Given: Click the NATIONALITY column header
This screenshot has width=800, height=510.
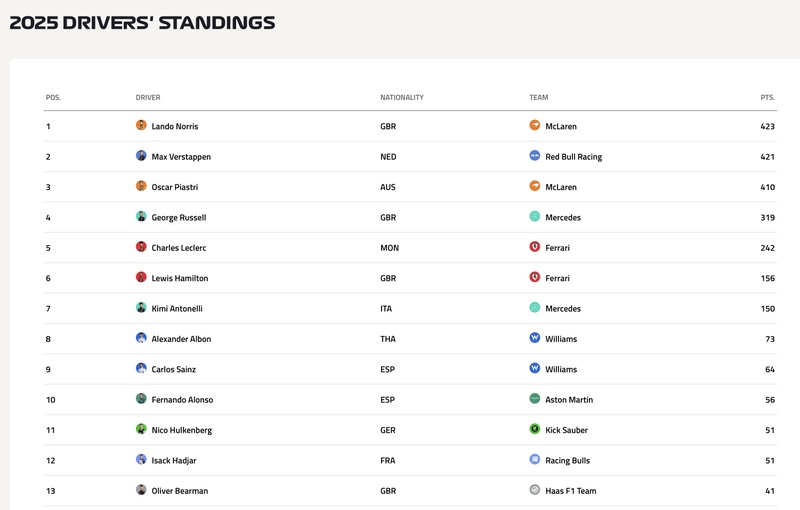Looking at the screenshot, I should pyautogui.click(x=402, y=98).
